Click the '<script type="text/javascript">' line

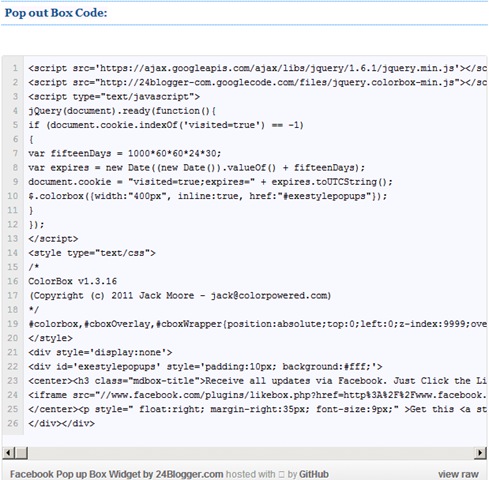pyautogui.click(x=114, y=97)
